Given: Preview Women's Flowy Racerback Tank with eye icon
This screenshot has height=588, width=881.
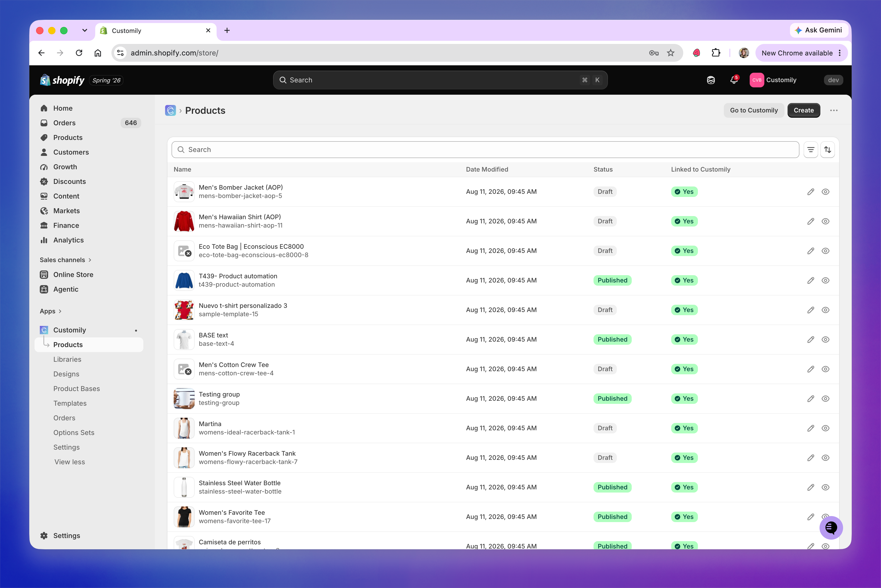Looking at the screenshot, I should [x=826, y=458].
